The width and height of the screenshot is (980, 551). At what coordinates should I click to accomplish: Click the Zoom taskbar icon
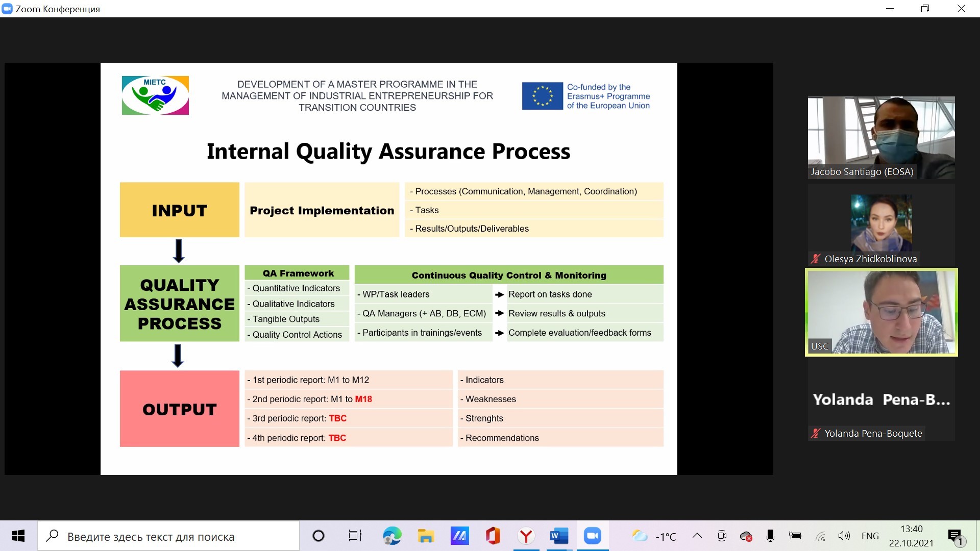tap(592, 536)
